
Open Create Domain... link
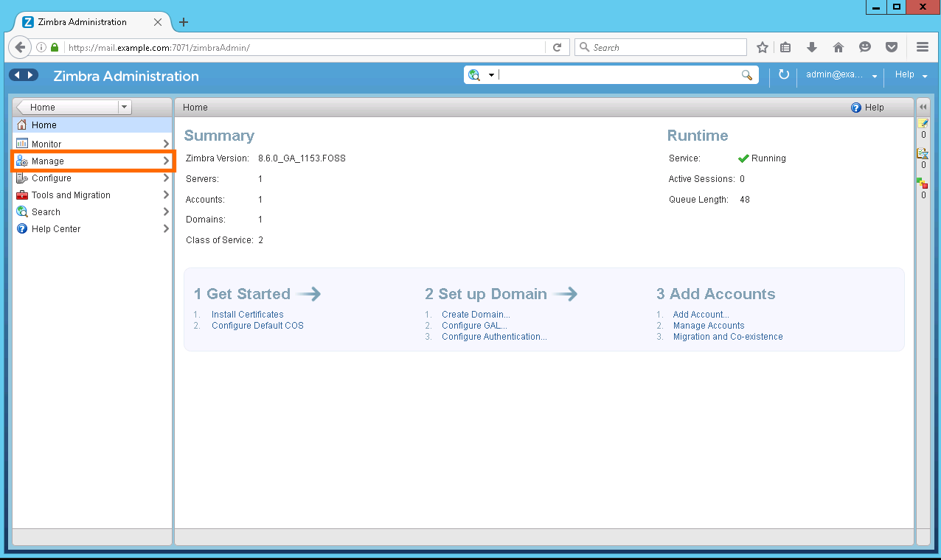[476, 315]
